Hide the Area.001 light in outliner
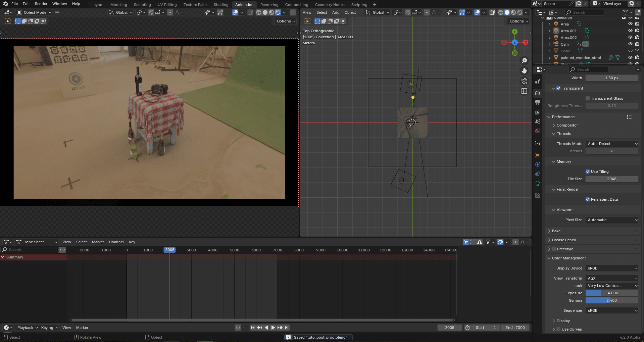The width and height of the screenshot is (644, 342). point(630,31)
